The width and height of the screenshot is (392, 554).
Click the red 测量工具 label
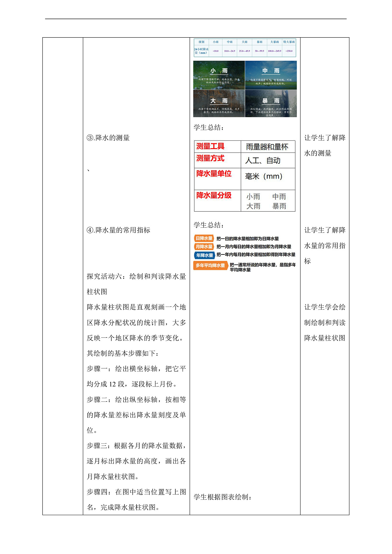(x=210, y=146)
